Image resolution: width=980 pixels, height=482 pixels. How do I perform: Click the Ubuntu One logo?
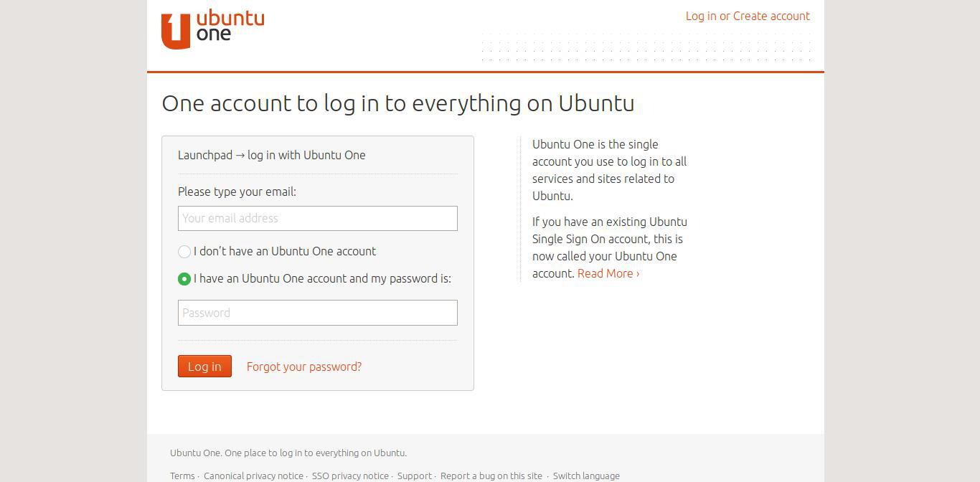[x=212, y=29]
